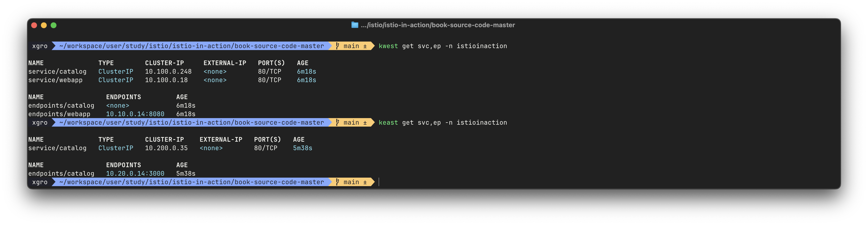
Task: Click the git branch icon in last prompt
Action: click(x=337, y=182)
